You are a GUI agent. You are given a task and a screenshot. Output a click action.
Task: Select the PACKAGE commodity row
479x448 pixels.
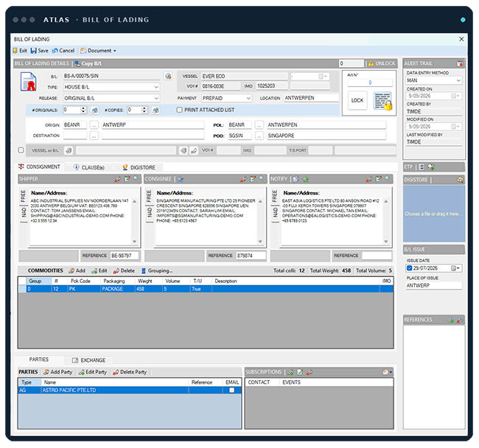click(x=206, y=289)
